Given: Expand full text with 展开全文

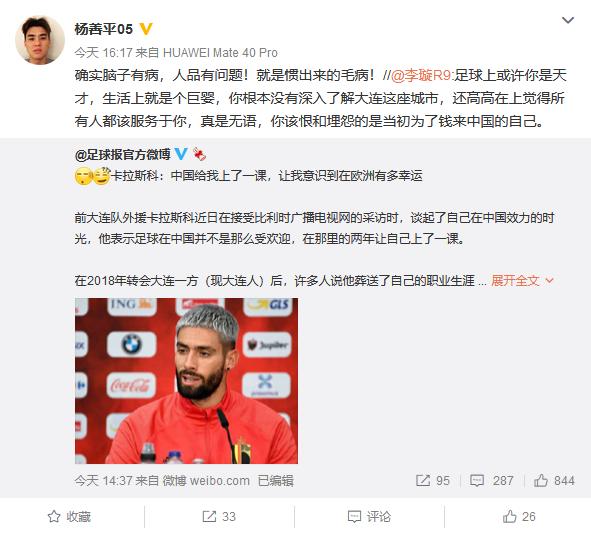Looking at the screenshot, I should coord(522,280).
